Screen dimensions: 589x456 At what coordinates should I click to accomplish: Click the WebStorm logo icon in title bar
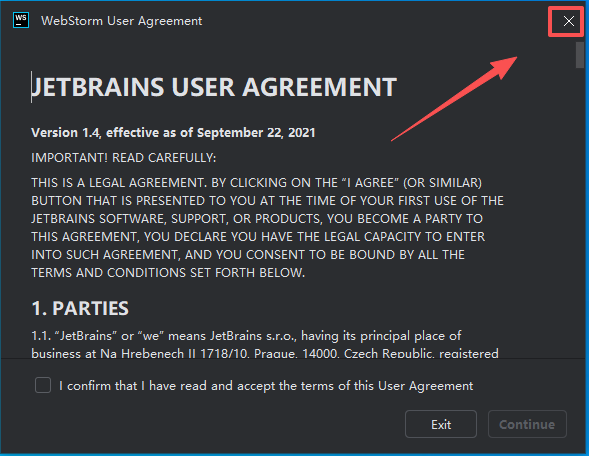(21, 20)
